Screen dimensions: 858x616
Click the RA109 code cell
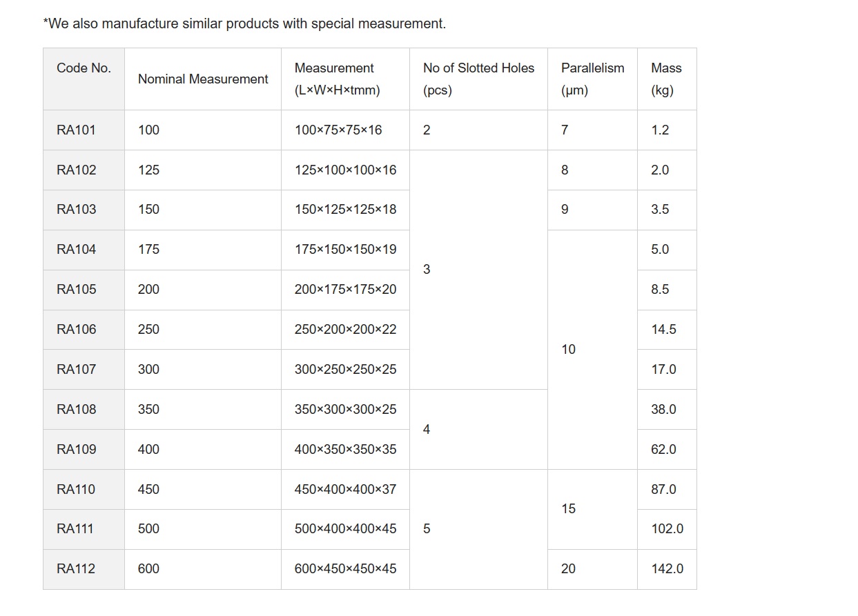pyautogui.click(x=84, y=450)
